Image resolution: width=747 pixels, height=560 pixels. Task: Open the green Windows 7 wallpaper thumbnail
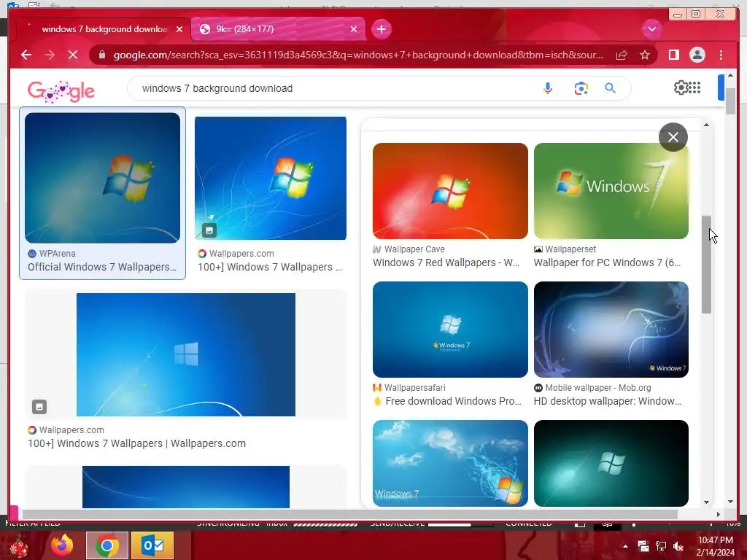pos(611,191)
